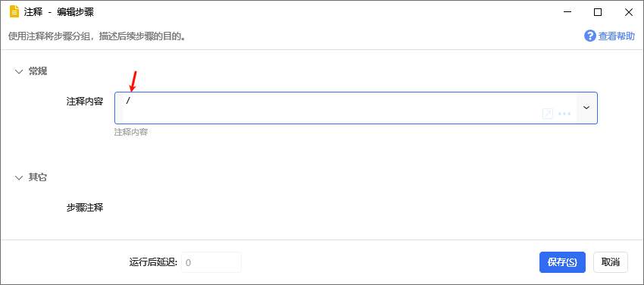The width and height of the screenshot is (644, 285).
Task: Click the 其它 section header label
Action: pos(38,177)
